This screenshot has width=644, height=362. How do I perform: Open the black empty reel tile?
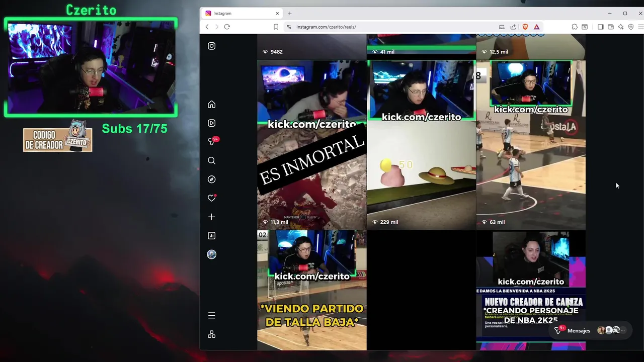point(421,290)
